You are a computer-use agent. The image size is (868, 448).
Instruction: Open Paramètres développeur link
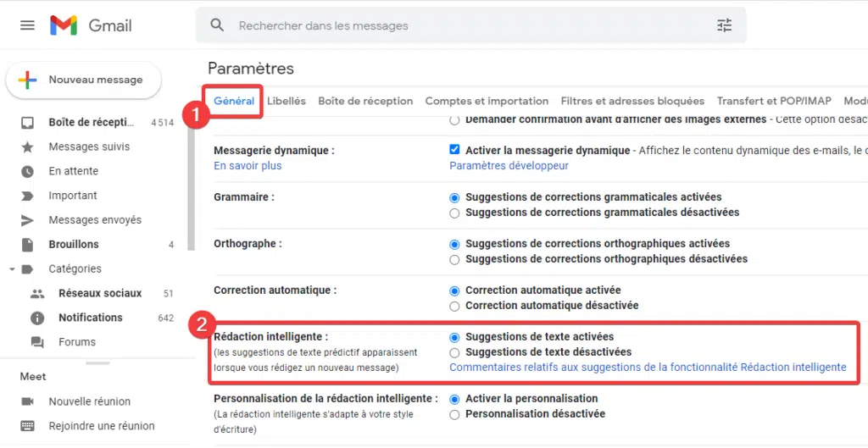coord(509,166)
